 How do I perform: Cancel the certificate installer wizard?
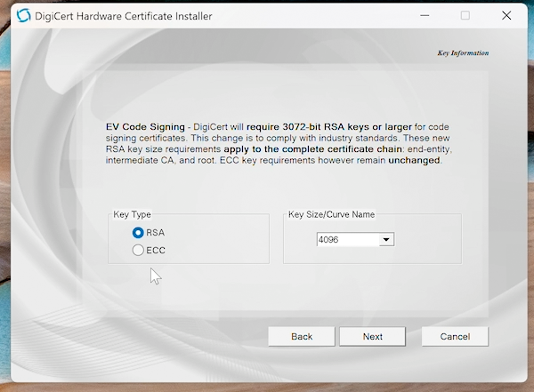(454, 336)
